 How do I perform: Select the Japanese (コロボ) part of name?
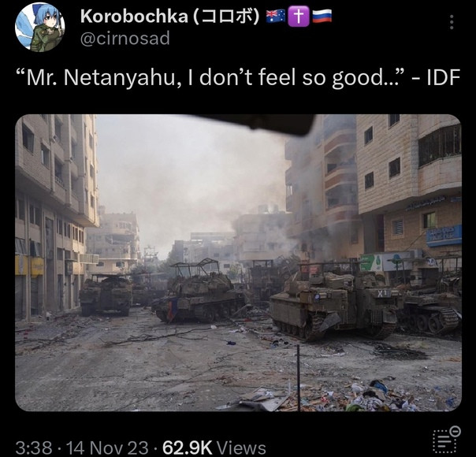226,17
